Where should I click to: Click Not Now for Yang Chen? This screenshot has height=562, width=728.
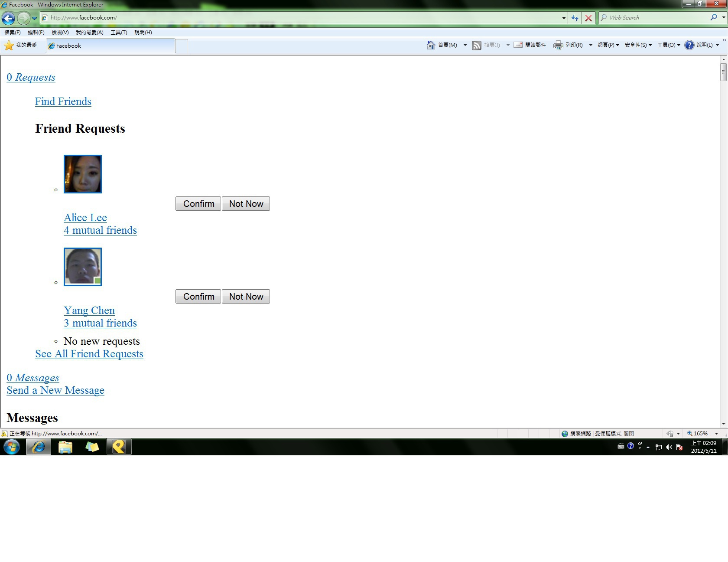click(x=246, y=297)
